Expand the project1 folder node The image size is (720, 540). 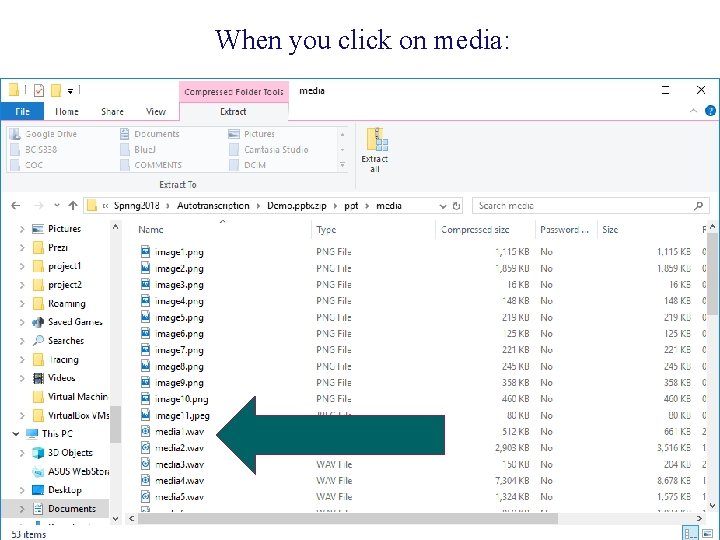tap(21, 266)
